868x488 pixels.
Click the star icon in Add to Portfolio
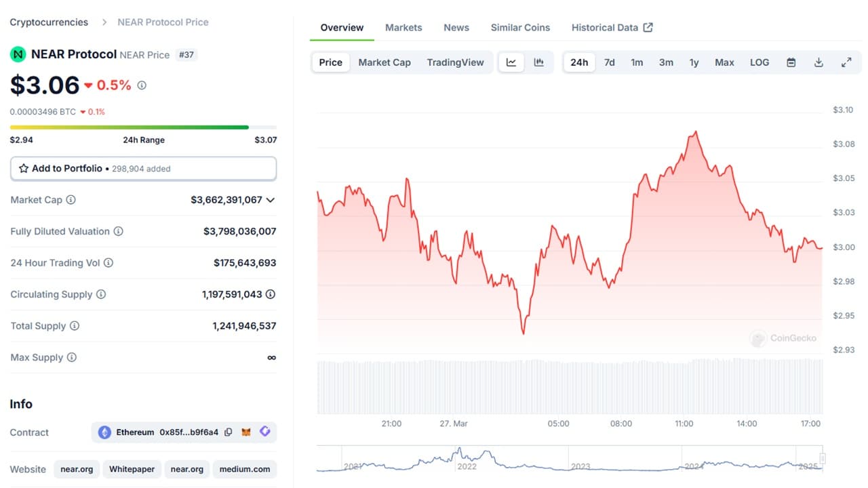point(24,168)
